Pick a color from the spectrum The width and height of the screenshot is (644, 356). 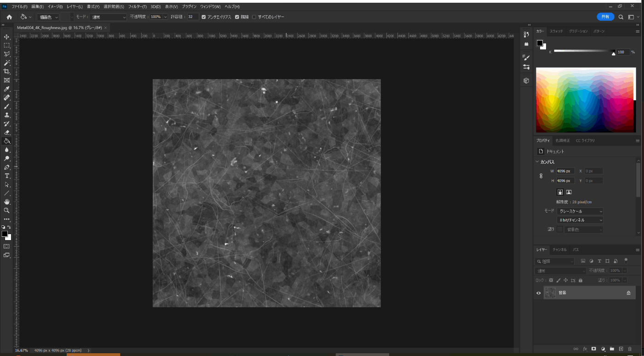pyautogui.click(x=586, y=100)
